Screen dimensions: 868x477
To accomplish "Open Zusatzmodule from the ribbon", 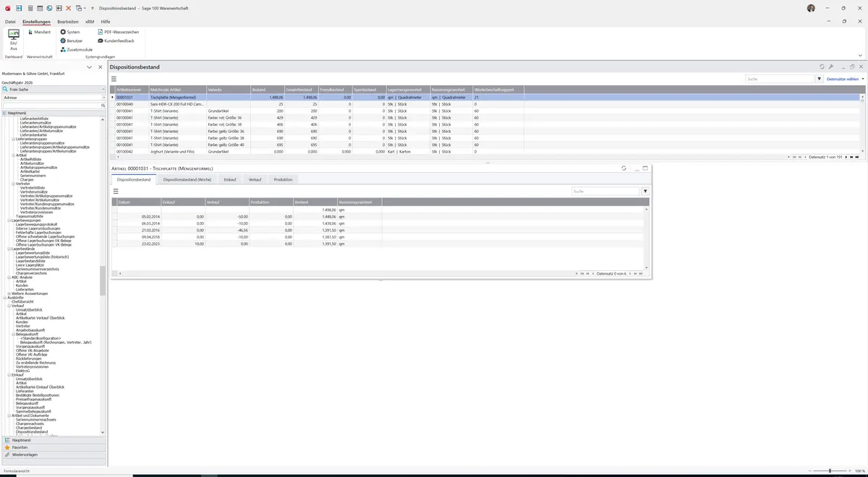I will point(76,50).
